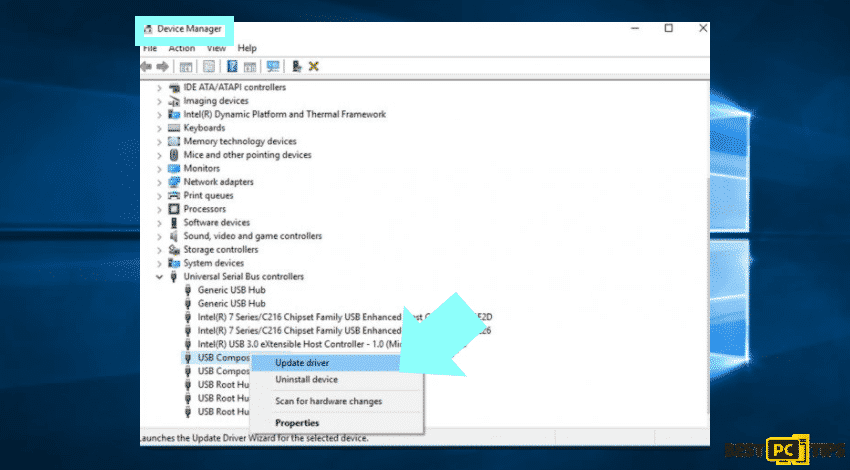This screenshot has width=850, height=470.
Task: Click the Update device driver toolbar icon
Action: point(297,66)
